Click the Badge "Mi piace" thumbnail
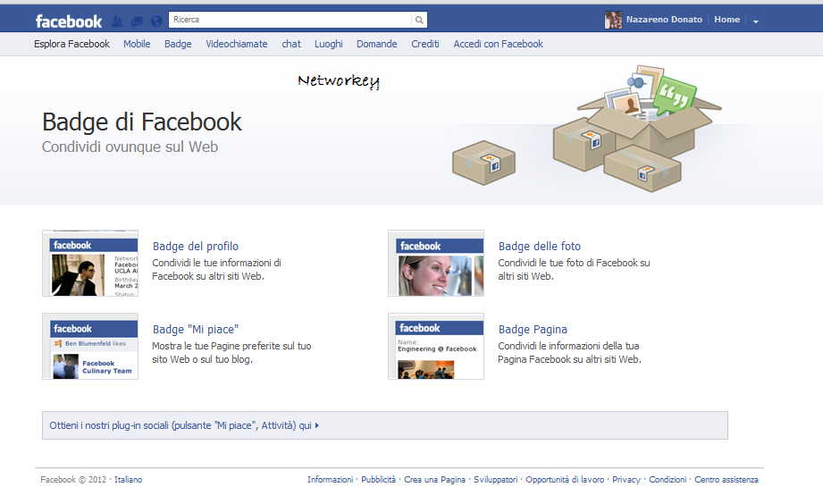 pyautogui.click(x=90, y=347)
